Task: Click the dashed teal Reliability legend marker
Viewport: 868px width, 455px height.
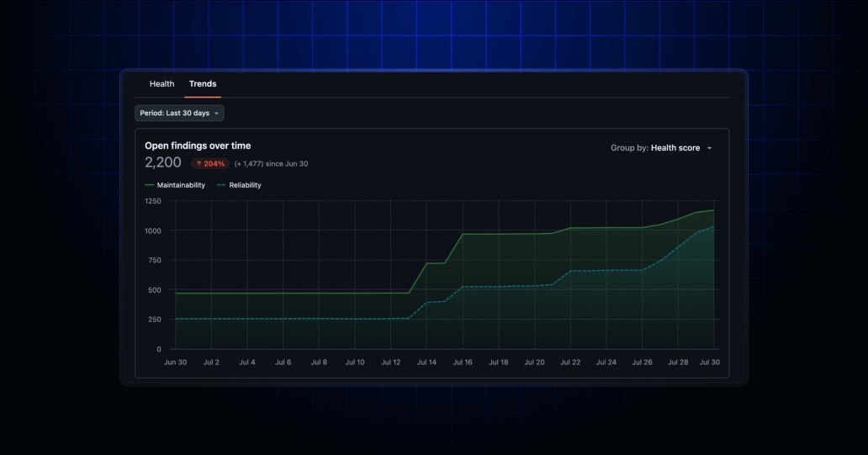Action: (221, 185)
